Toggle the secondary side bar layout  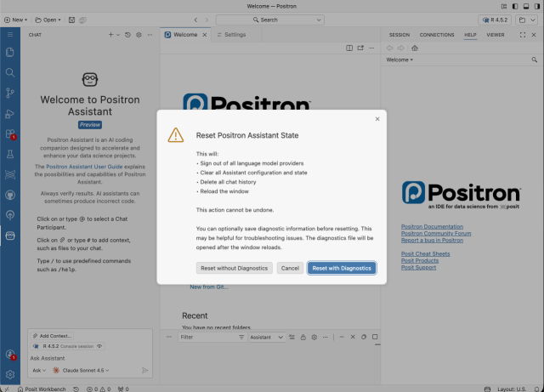pyautogui.click(x=537, y=6)
